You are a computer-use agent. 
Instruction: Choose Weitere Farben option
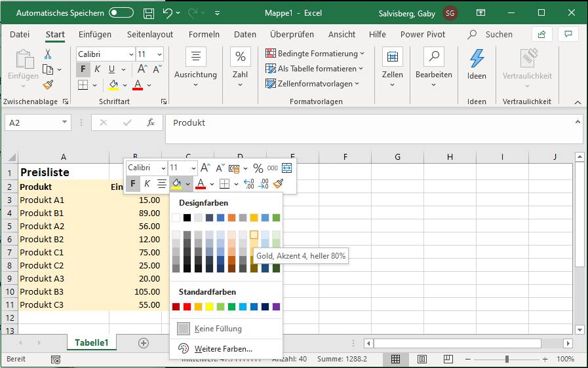tap(223, 349)
